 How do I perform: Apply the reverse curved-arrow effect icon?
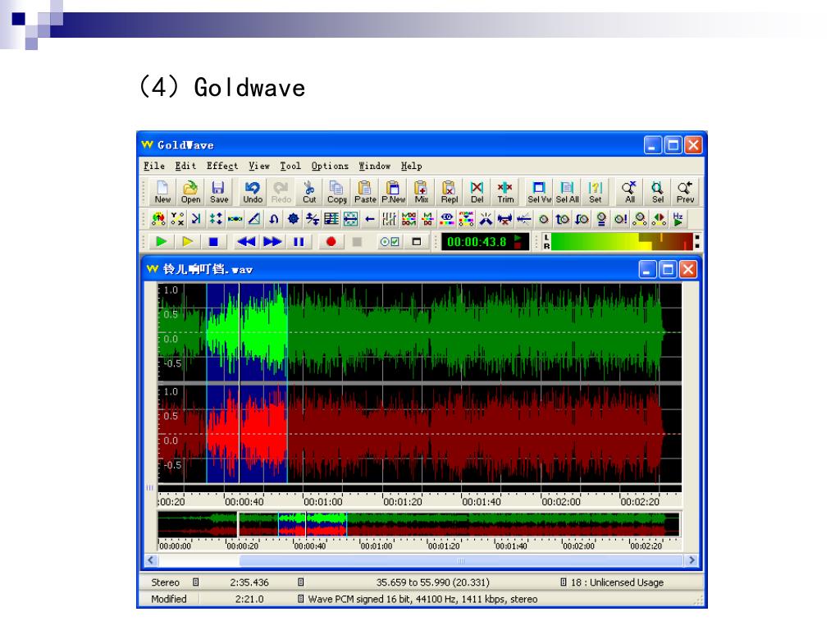pos(274,219)
